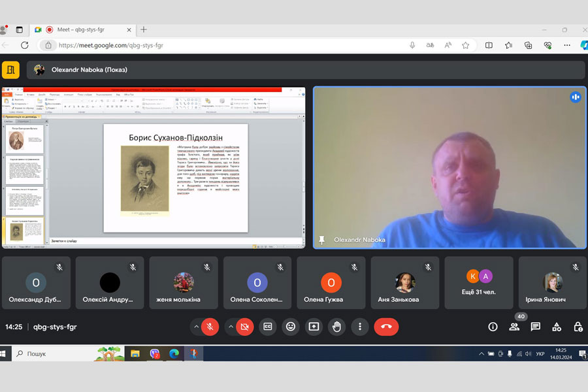The image size is (588, 392).
Task: Open the activities icon
Action: pyautogui.click(x=557, y=327)
